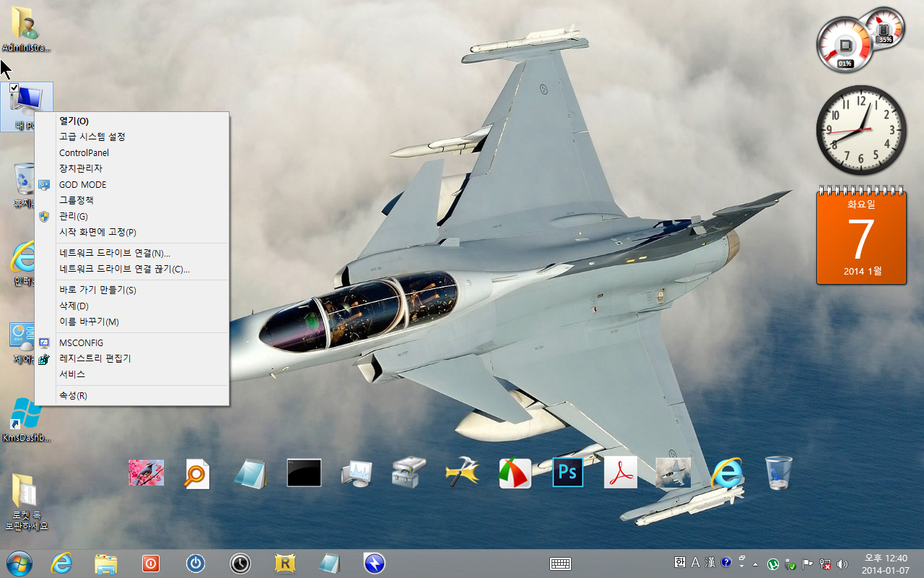Select 서비스 in the context menu
This screenshot has height=578, width=924.
click(x=131, y=374)
